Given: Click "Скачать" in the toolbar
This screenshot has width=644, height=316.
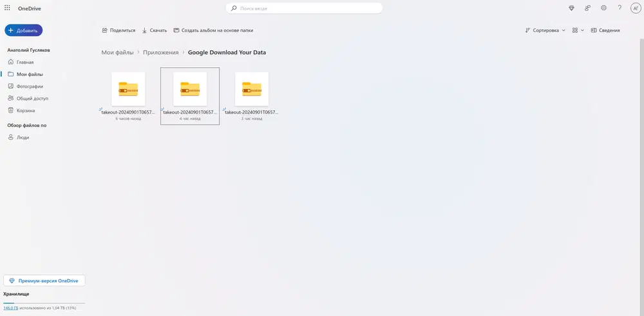Looking at the screenshot, I should 155,30.
